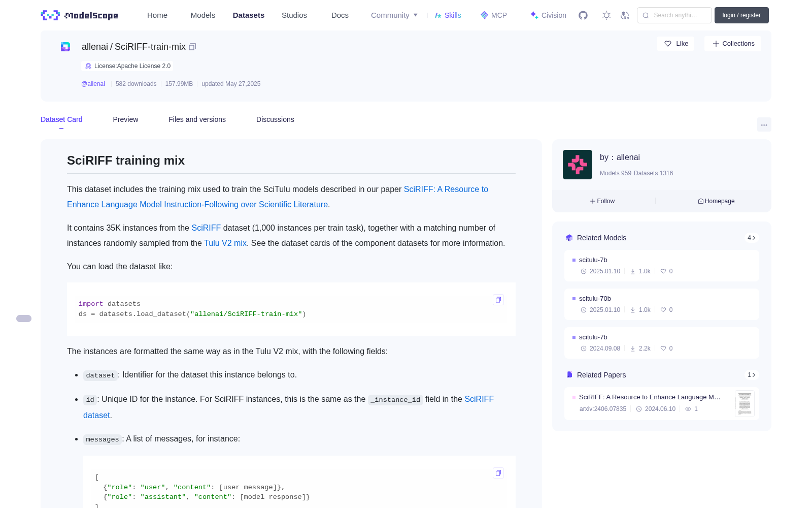Image resolution: width=812 pixels, height=508 pixels.
Task: Open the @allenai profile link
Action: 93,84
